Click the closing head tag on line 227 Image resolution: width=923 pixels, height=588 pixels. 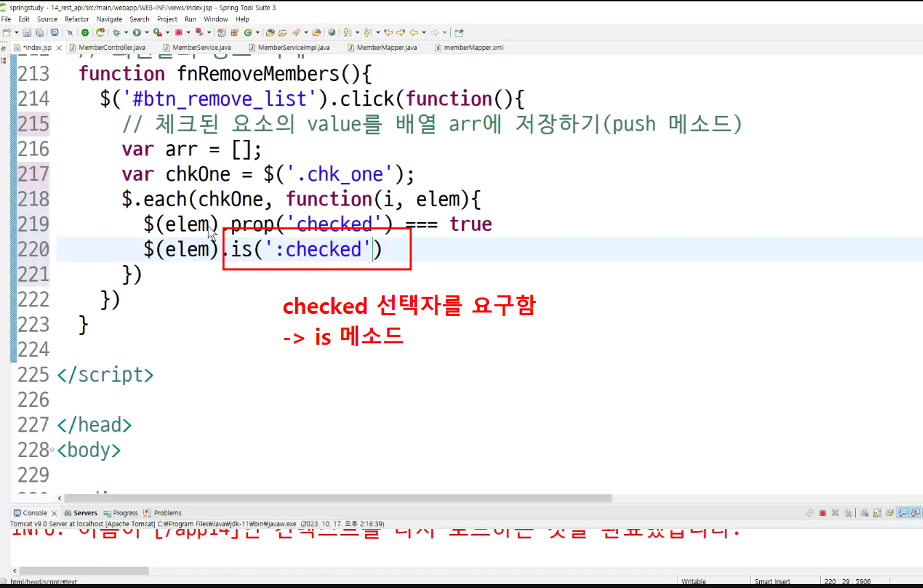pyautogui.click(x=95, y=425)
